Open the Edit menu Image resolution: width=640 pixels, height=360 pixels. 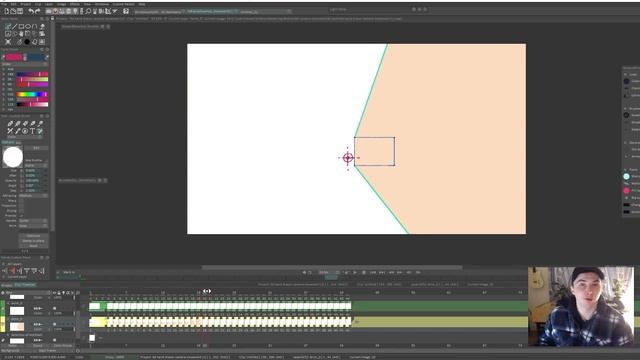click(13, 4)
